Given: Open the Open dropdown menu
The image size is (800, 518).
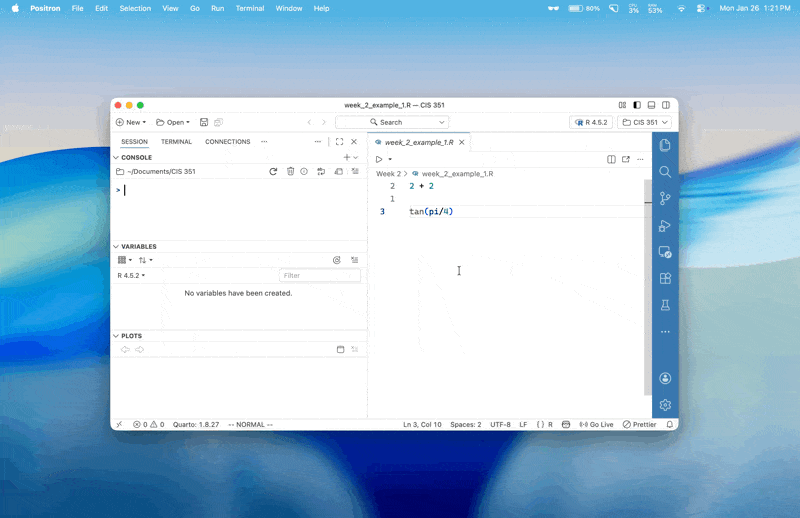Looking at the screenshot, I should (x=173, y=122).
